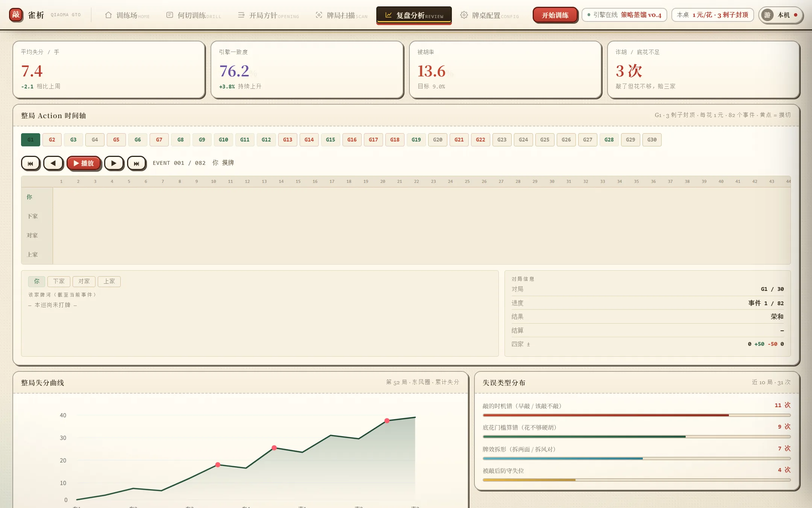Step forward one event
812x508 pixels.
pyautogui.click(x=114, y=163)
